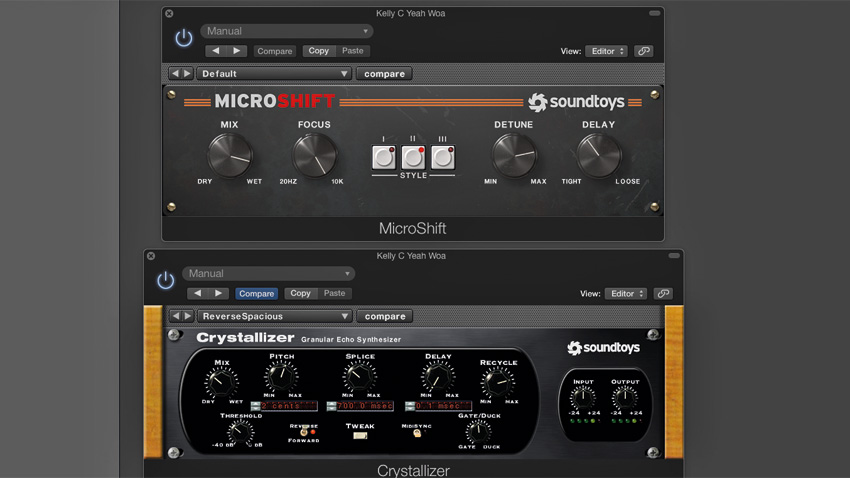Click the 700.0 msec splice value field

tap(365, 406)
